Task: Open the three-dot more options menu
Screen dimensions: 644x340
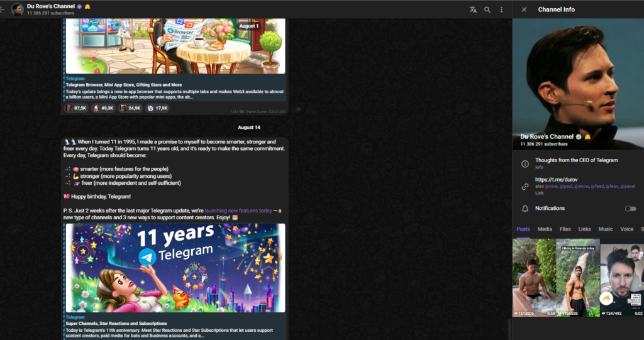Action: tap(501, 9)
